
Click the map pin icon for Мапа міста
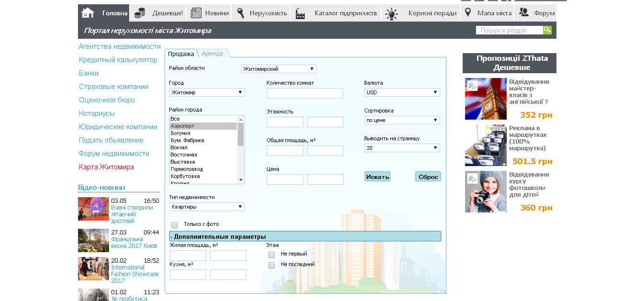[x=468, y=13]
